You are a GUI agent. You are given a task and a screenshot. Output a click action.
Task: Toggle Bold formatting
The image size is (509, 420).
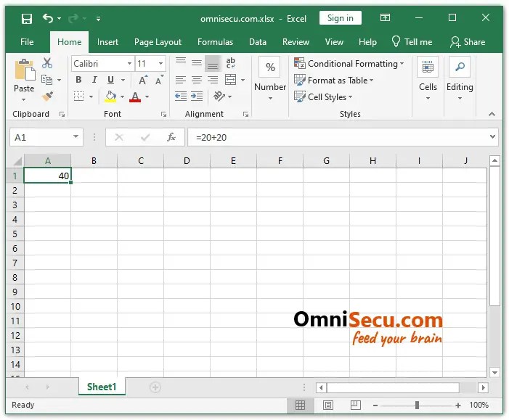78,80
